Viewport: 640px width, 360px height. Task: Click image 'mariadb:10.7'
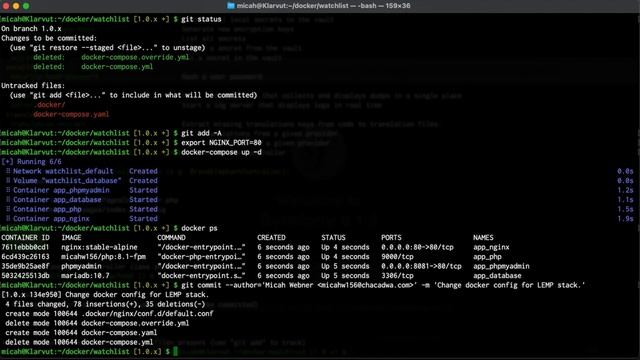(x=85, y=276)
